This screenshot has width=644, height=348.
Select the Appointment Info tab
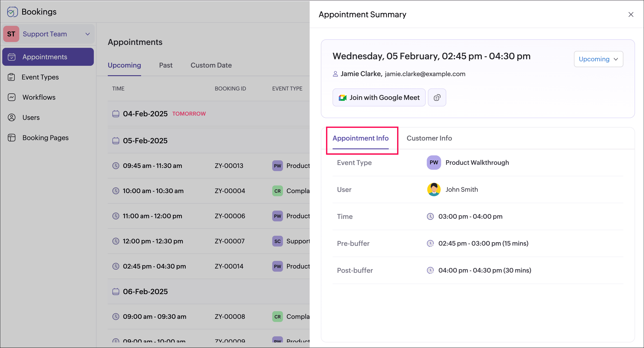coord(360,138)
